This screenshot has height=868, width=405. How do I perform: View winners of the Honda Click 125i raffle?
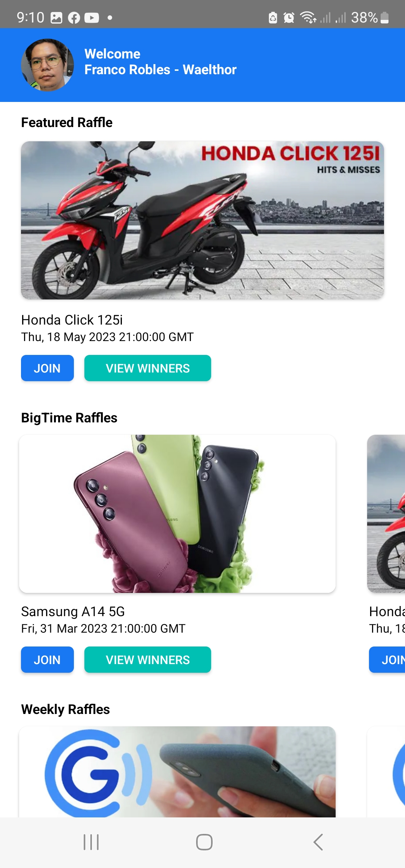tap(148, 368)
